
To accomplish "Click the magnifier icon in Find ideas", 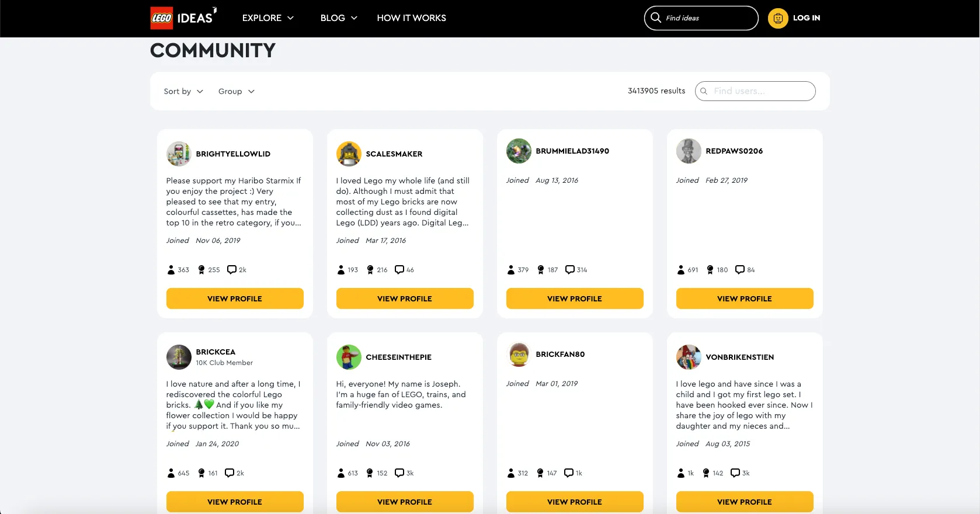I will point(656,18).
